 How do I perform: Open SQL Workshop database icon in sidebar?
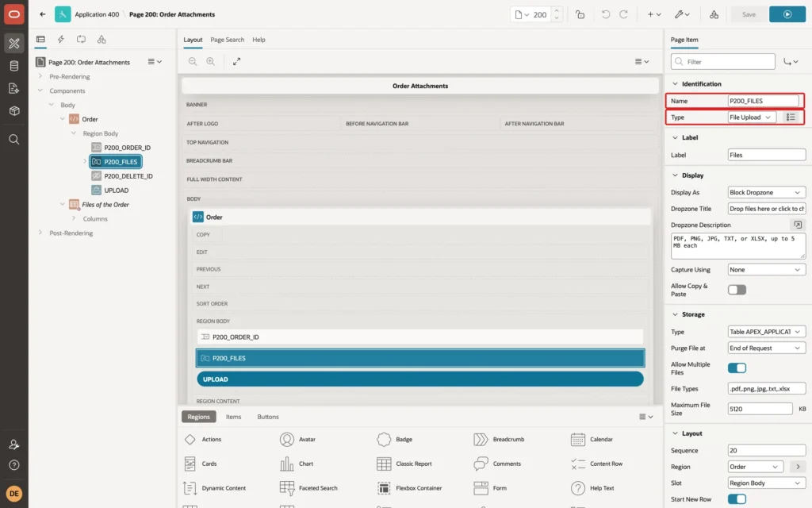pos(14,66)
